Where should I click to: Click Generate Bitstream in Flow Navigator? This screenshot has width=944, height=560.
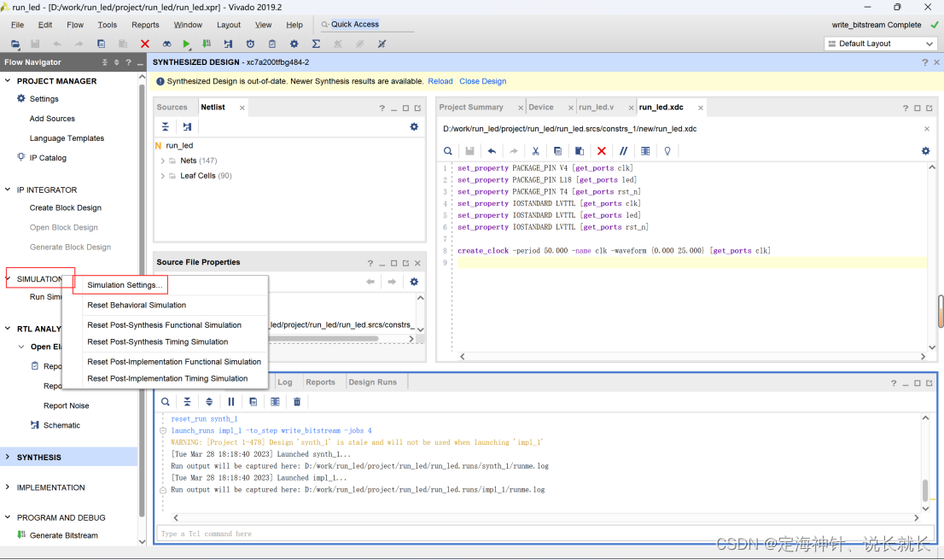(x=64, y=535)
